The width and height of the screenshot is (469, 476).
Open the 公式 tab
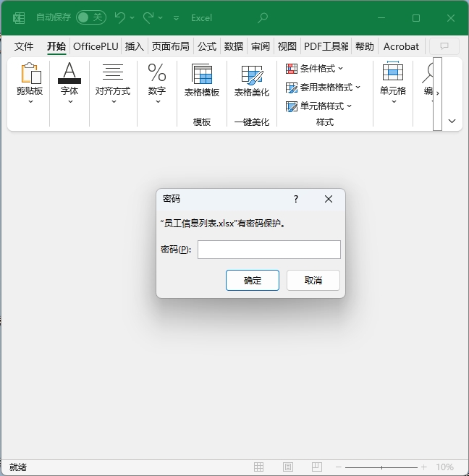[207, 46]
